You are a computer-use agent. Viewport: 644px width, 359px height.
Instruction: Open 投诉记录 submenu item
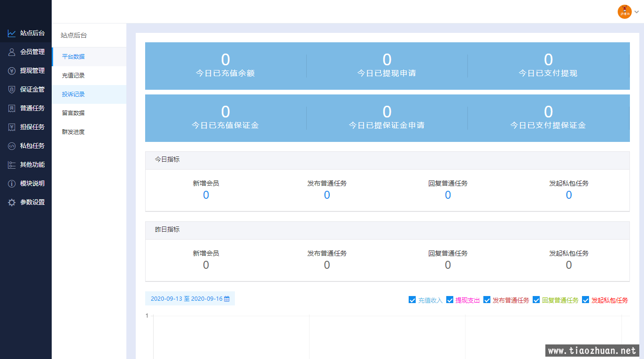click(73, 94)
